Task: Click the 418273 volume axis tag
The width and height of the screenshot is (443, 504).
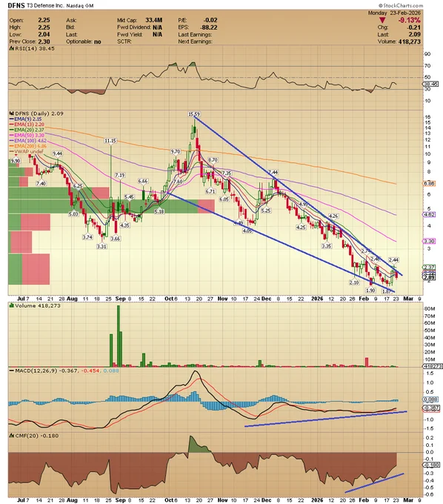Action: click(433, 366)
